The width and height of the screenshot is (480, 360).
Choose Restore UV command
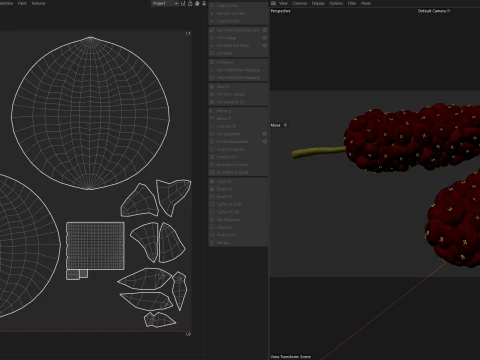coord(238,235)
